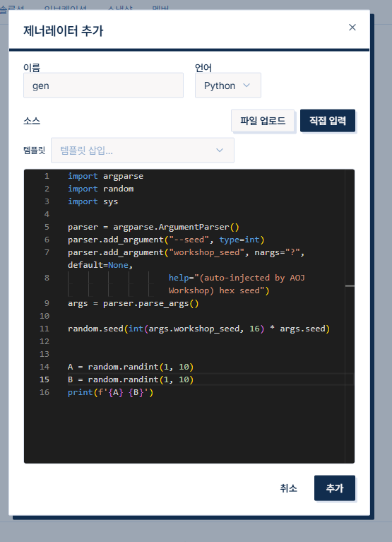Click the chevron arrow in 템플릿 삽입 dropdown
The width and height of the screenshot is (392, 542).
pyautogui.click(x=220, y=151)
